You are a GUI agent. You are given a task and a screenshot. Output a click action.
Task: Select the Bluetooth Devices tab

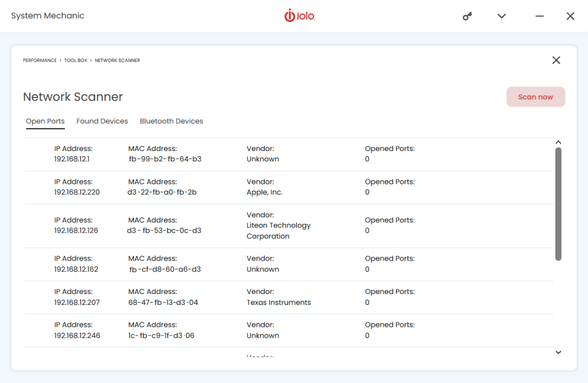172,121
